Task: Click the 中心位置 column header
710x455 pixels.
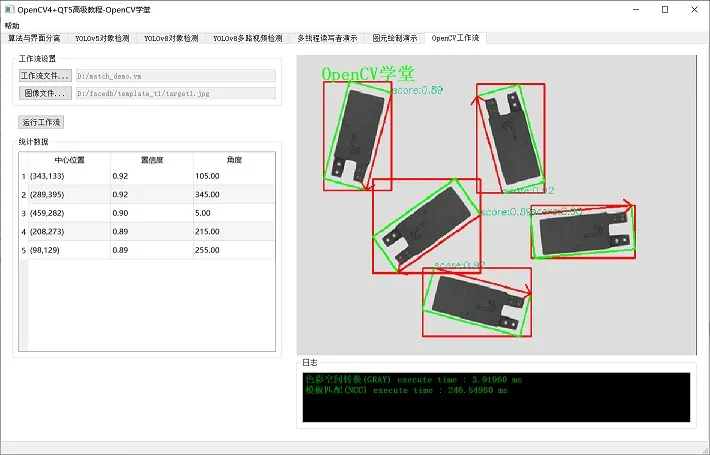Action: point(69,160)
